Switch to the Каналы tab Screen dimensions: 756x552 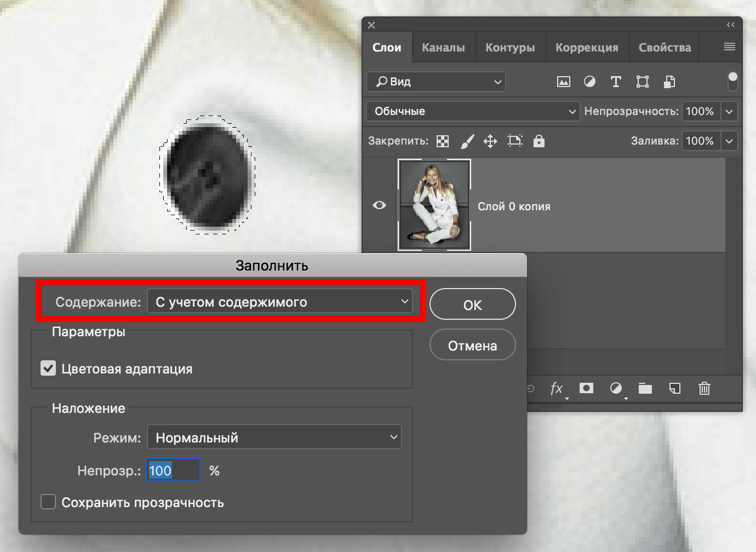tap(443, 48)
